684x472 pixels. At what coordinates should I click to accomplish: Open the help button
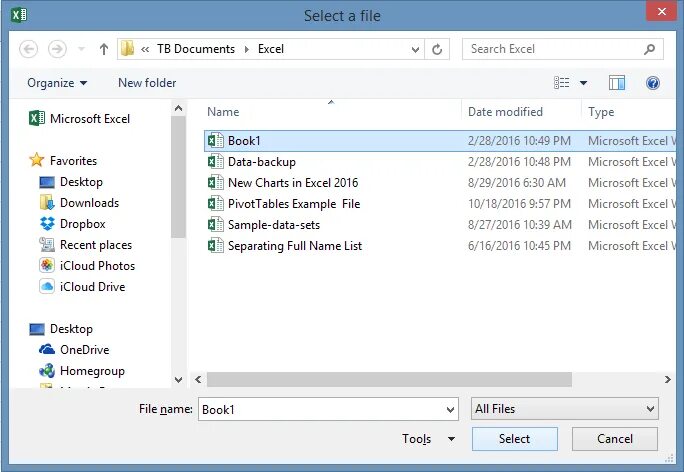click(653, 82)
